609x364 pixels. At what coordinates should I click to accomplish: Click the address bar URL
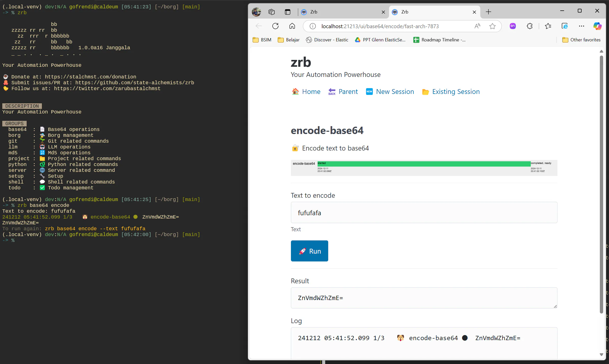click(x=380, y=26)
